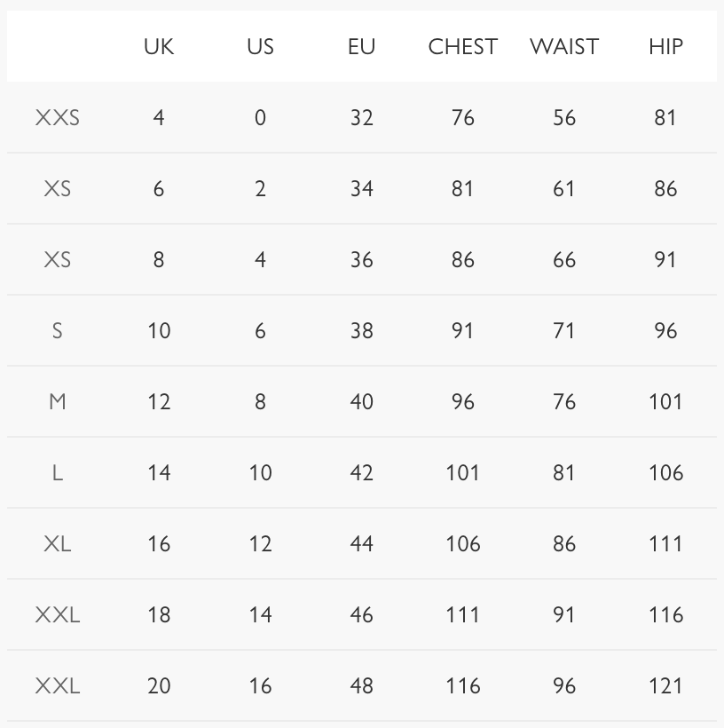Click the HIP column header

(665, 46)
